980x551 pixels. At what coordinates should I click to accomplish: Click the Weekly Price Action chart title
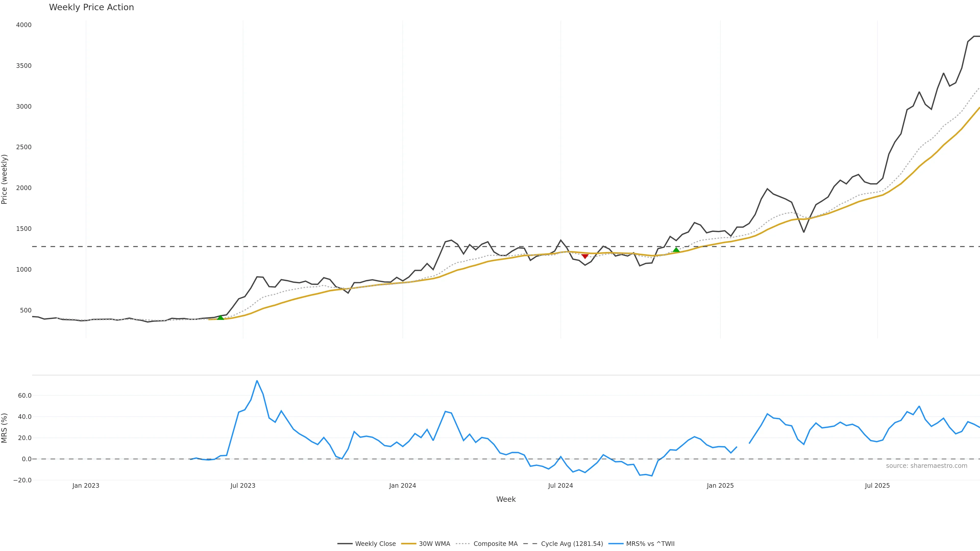(91, 7)
